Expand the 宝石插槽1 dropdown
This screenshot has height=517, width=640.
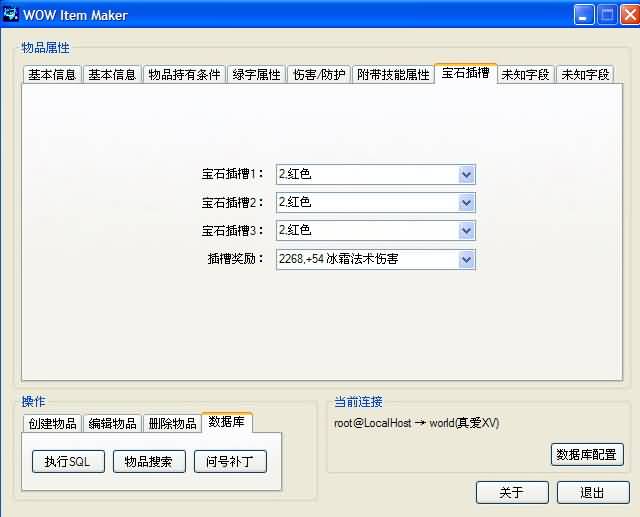coord(466,175)
